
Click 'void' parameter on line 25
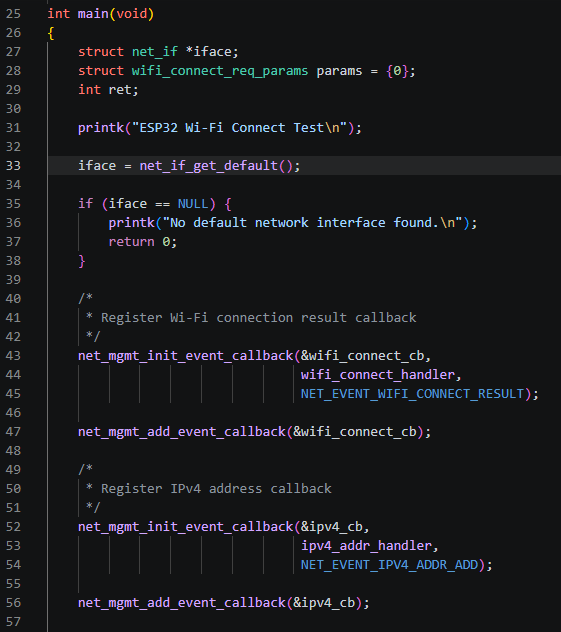pyautogui.click(x=131, y=14)
